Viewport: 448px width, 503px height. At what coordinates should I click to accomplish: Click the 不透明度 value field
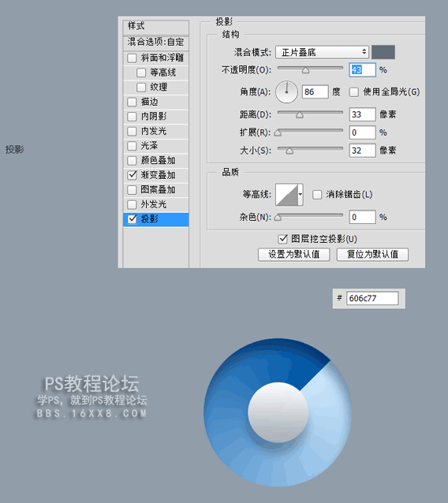362,70
